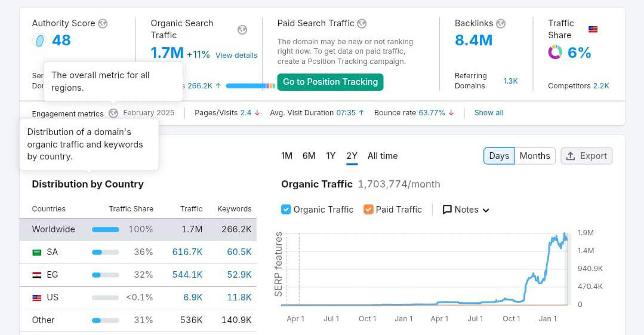
Task: Switch chart view to Months
Action: [x=534, y=156]
